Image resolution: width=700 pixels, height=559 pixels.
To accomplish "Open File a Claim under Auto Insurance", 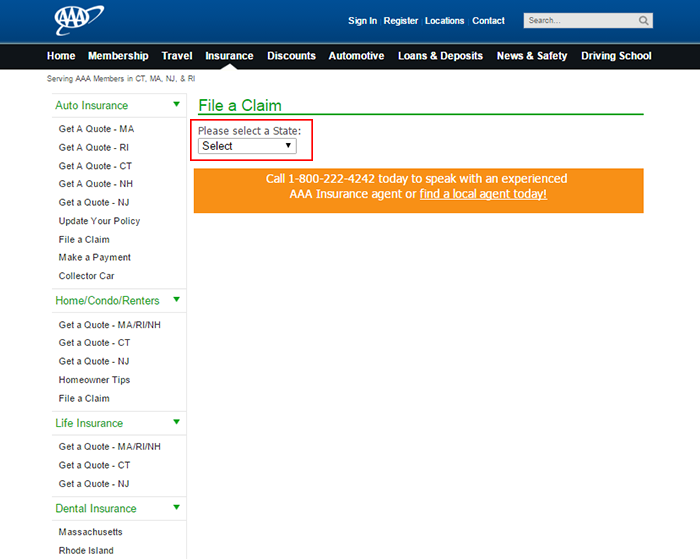I will pyautogui.click(x=84, y=240).
